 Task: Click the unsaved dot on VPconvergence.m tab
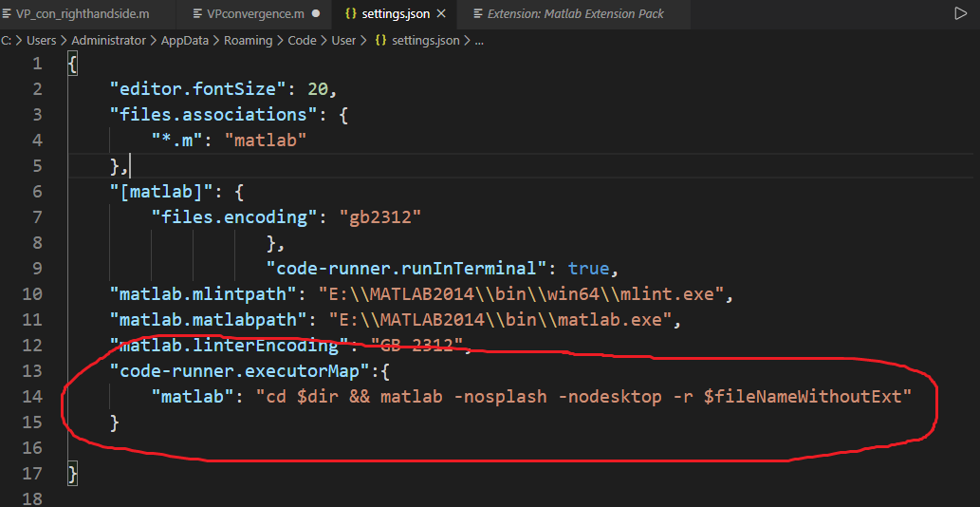[x=316, y=13]
